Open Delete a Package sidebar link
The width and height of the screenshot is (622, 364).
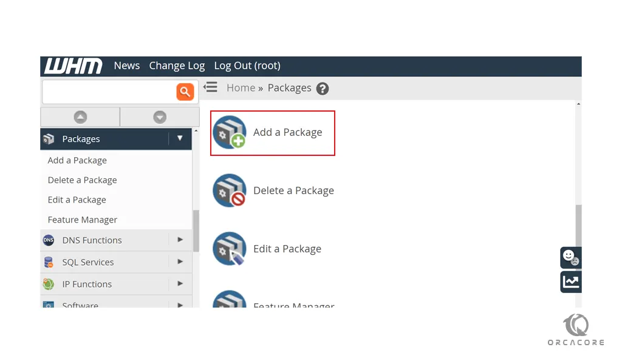[x=82, y=180]
